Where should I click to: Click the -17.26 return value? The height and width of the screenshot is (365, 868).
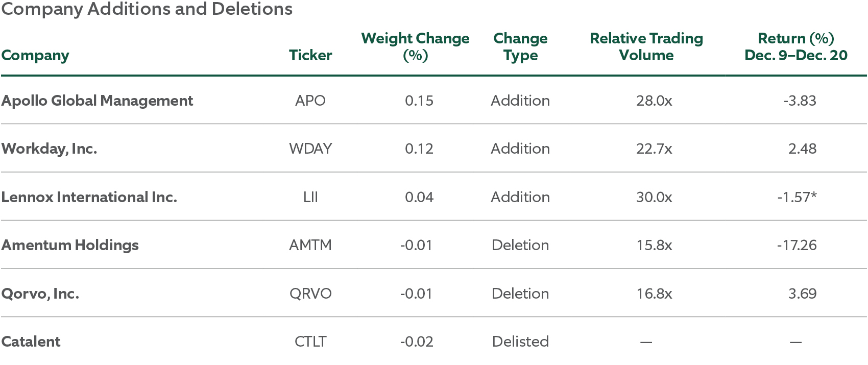tap(797, 245)
